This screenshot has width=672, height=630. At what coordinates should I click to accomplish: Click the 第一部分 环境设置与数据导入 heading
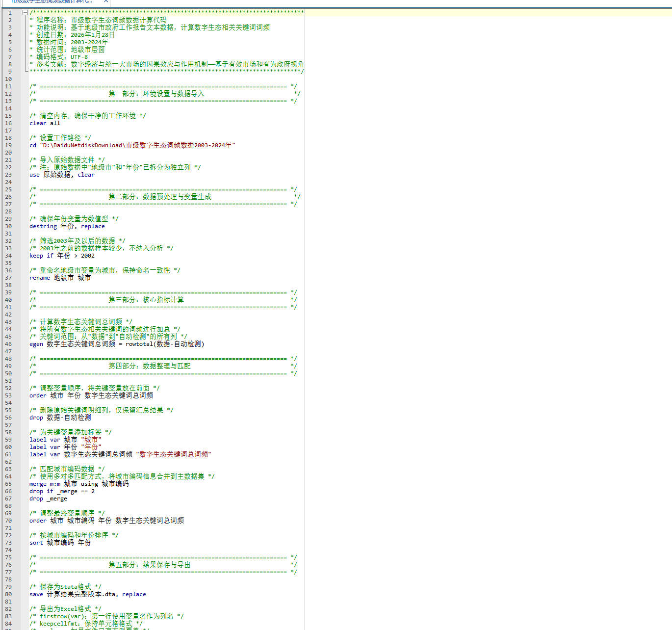(x=156, y=94)
